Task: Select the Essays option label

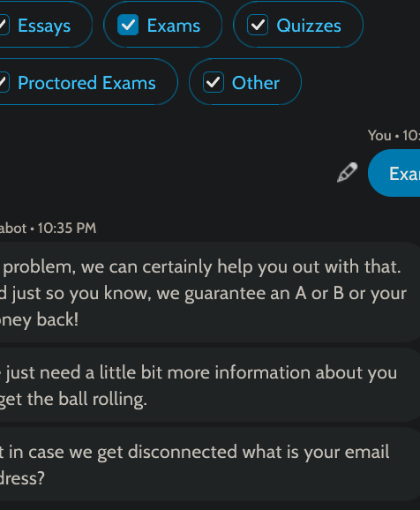Action: point(44,26)
